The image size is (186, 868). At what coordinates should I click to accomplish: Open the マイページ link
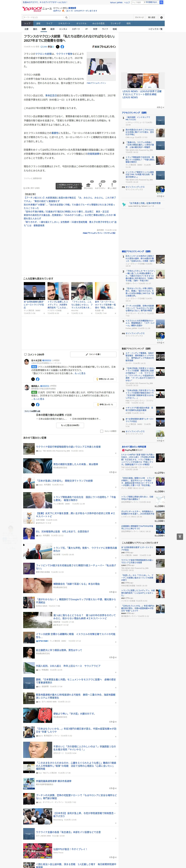(x=139, y=18)
